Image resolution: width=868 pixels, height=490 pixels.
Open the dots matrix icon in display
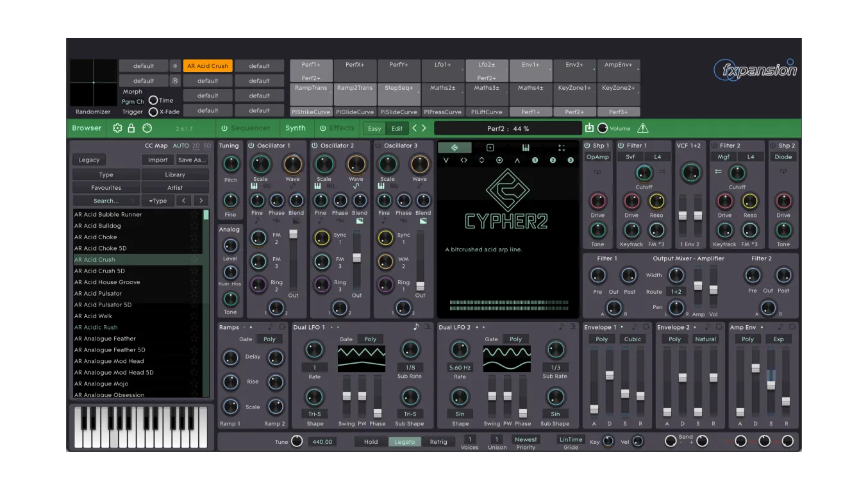pos(562,148)
